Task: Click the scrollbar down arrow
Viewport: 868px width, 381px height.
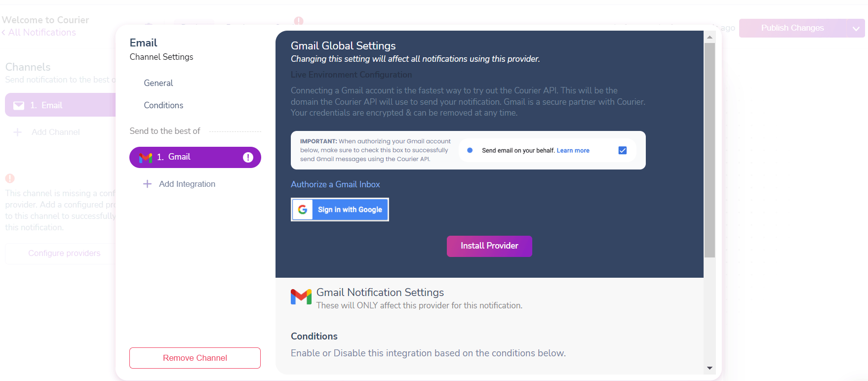Action: 710,368
